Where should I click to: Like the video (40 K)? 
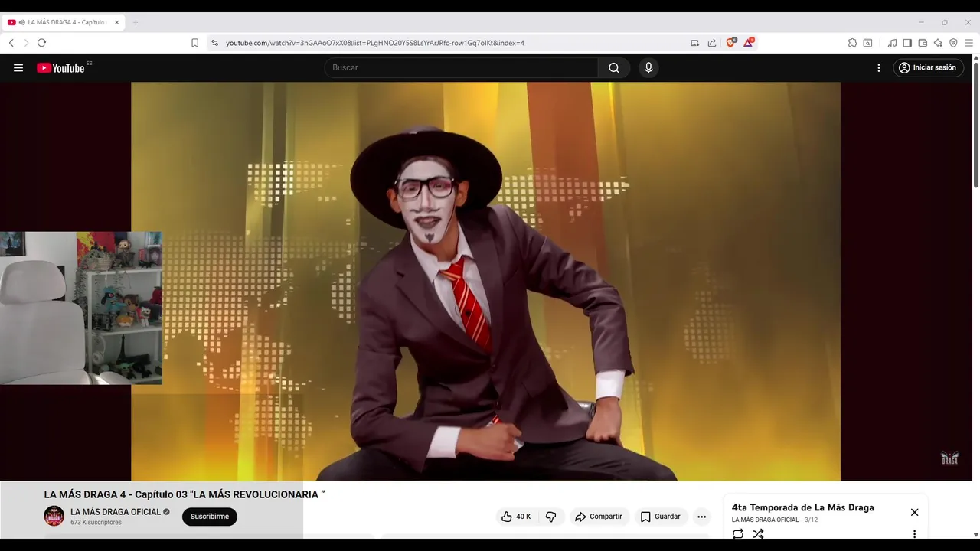[x=516, y=517]
